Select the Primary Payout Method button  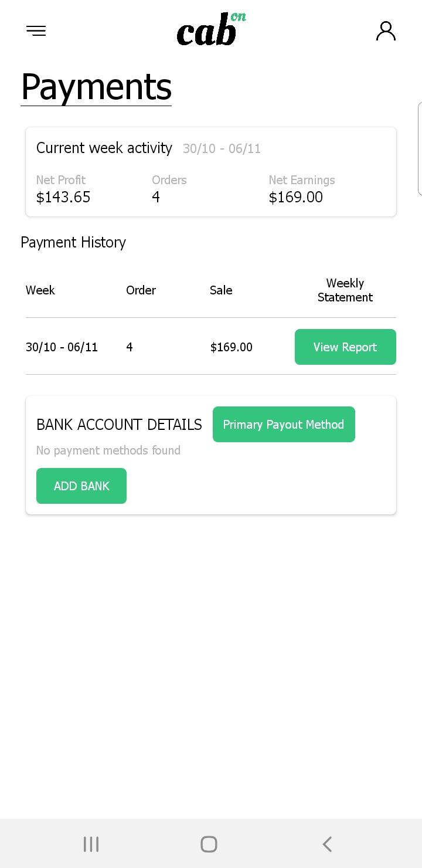[x=284, y=424]
